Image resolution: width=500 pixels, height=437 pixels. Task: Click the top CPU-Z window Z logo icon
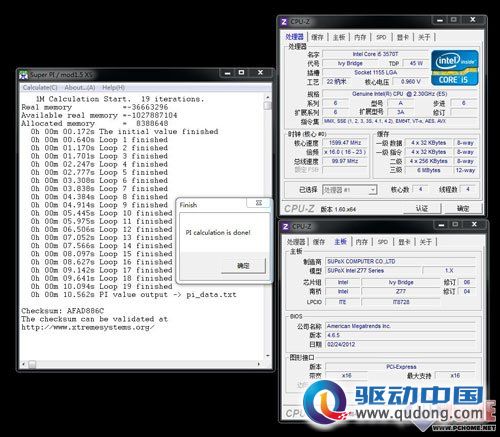(284, 22)
